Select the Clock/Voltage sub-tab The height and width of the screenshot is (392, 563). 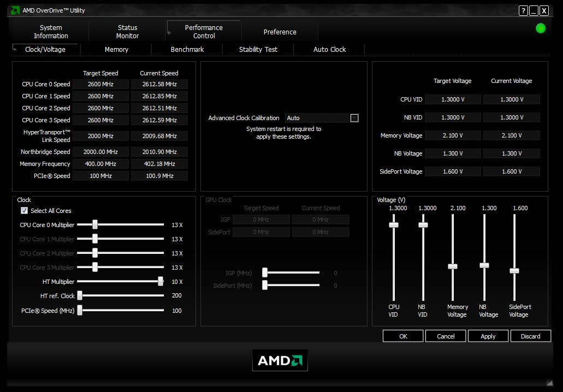[x=45, y=50]
